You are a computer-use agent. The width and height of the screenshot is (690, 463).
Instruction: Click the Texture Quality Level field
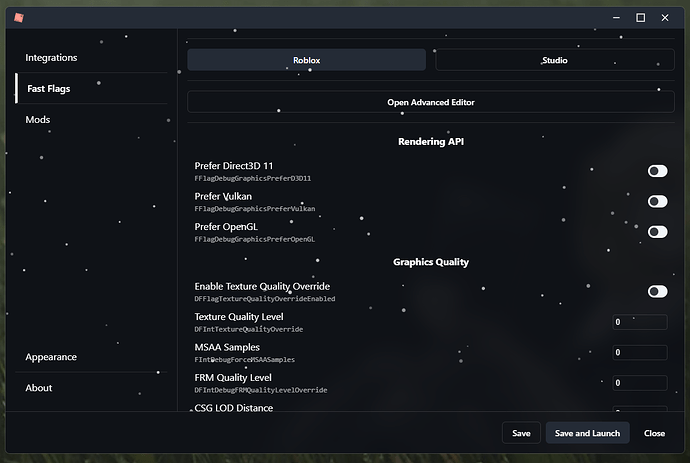(639, 322)
